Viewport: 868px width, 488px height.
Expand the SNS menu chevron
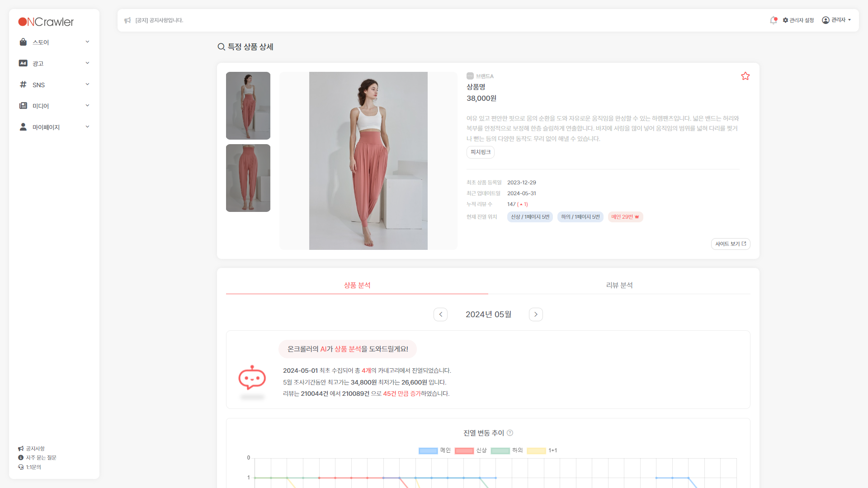[87, 84]
